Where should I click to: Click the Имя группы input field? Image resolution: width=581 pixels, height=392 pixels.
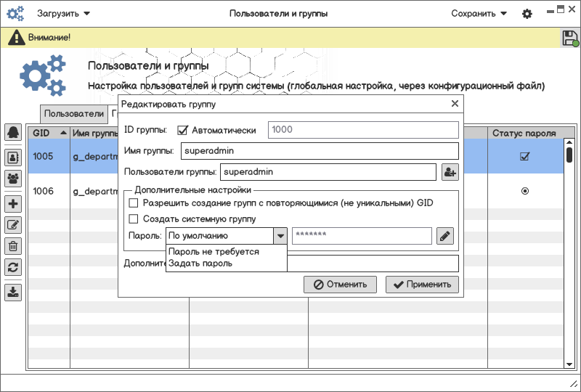[x=320, y=151]
